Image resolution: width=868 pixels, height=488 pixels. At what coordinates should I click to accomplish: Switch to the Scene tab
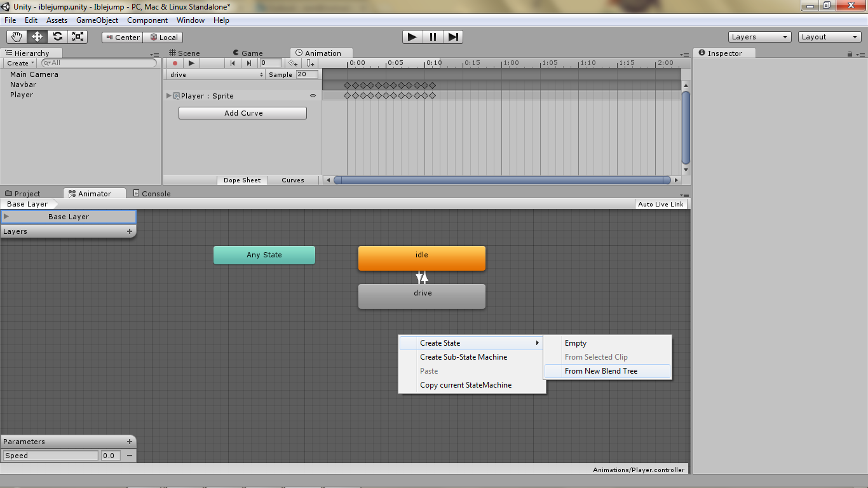tap(184, 53)
